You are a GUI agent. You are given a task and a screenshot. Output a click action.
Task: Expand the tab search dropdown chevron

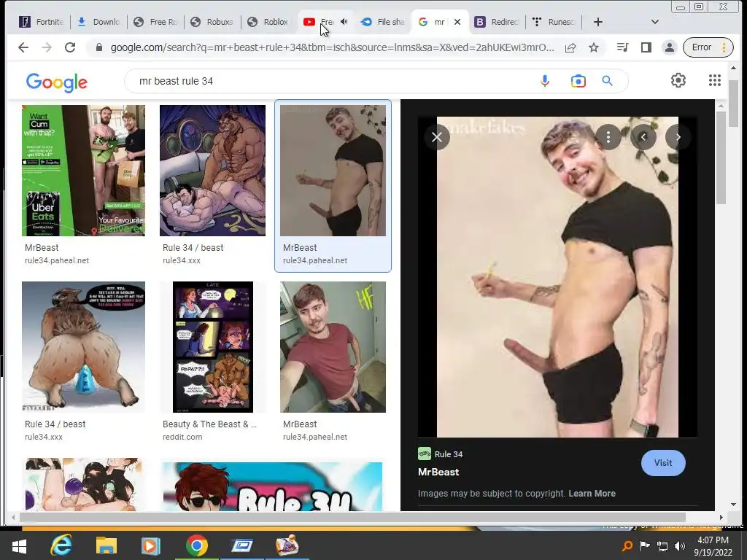[655, 22]
